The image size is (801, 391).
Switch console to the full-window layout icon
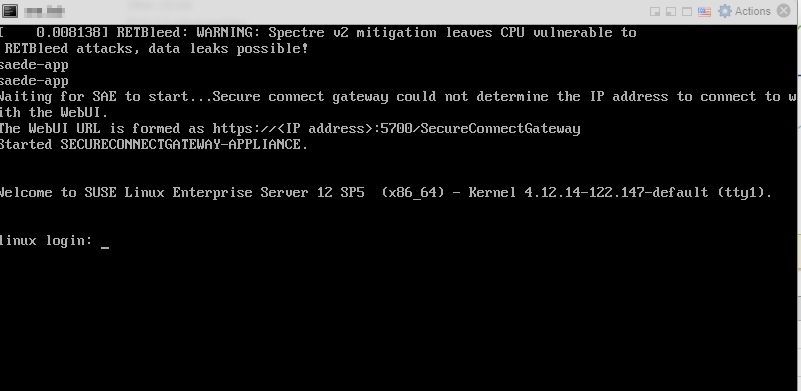(x=687, y=12)
